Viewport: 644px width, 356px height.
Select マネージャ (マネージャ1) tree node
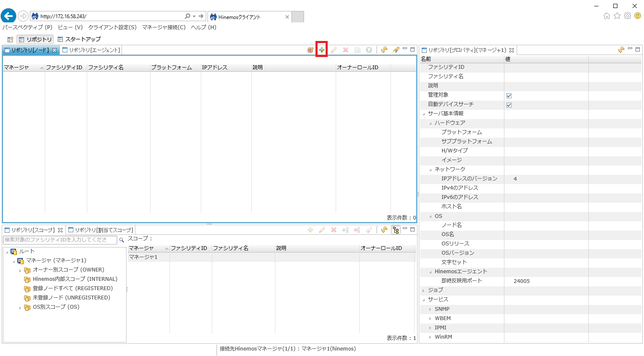(56, 261)
